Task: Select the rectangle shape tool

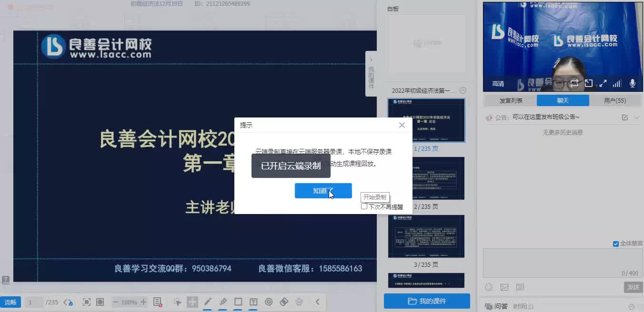Action: point(238,302)
